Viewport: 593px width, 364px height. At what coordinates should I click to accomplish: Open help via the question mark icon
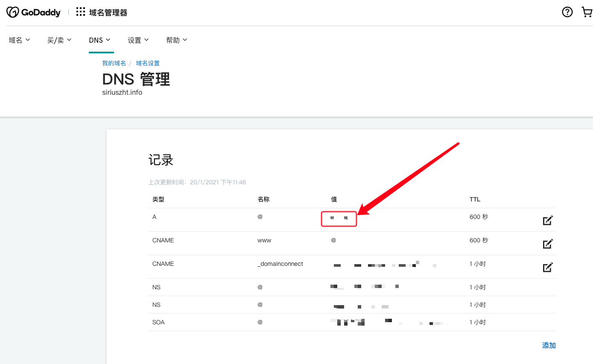pos(567,12)
